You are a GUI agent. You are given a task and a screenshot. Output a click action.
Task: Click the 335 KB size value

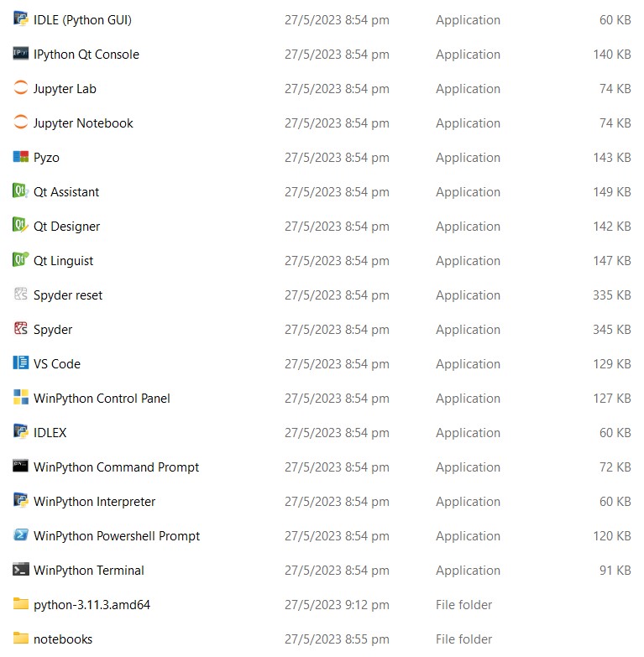click(x=612, y=295)
